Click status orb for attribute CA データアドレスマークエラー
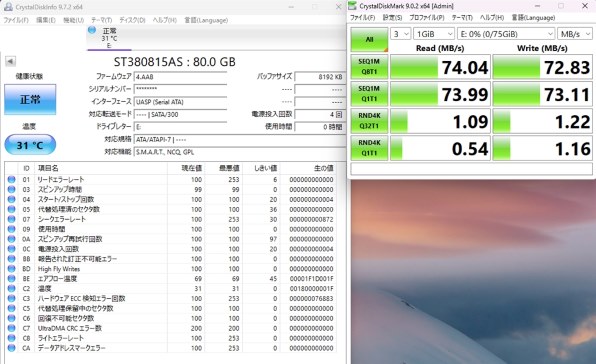The width and height of the screenshot is (596, 364). pos(11,348)
